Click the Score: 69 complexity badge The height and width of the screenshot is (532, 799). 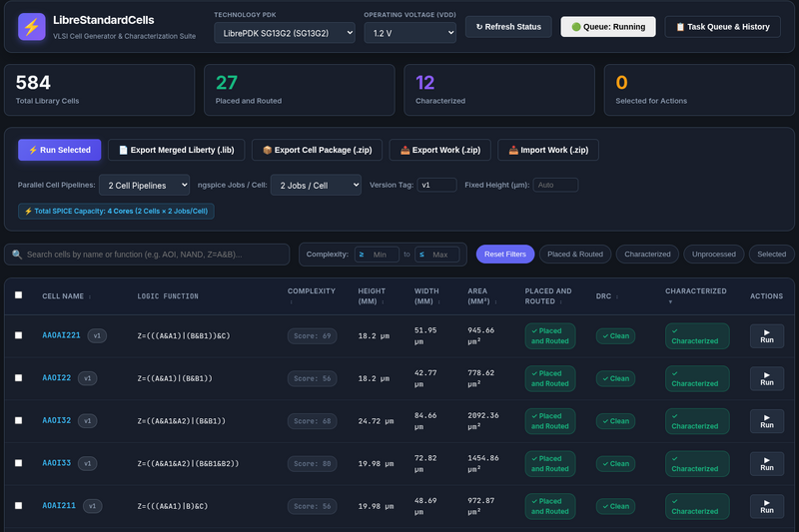coord(313,336)
